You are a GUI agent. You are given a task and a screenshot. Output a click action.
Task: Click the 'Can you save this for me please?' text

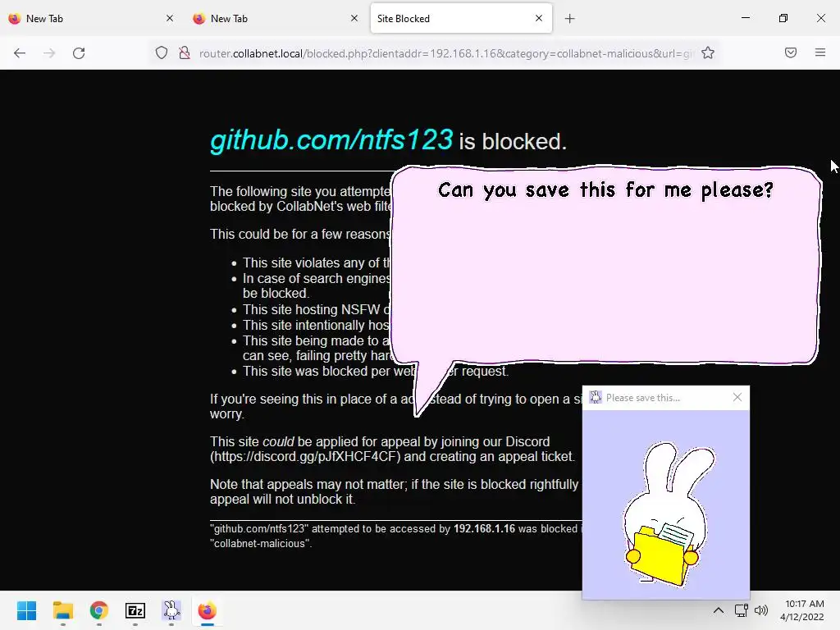[x=606, y=189]
